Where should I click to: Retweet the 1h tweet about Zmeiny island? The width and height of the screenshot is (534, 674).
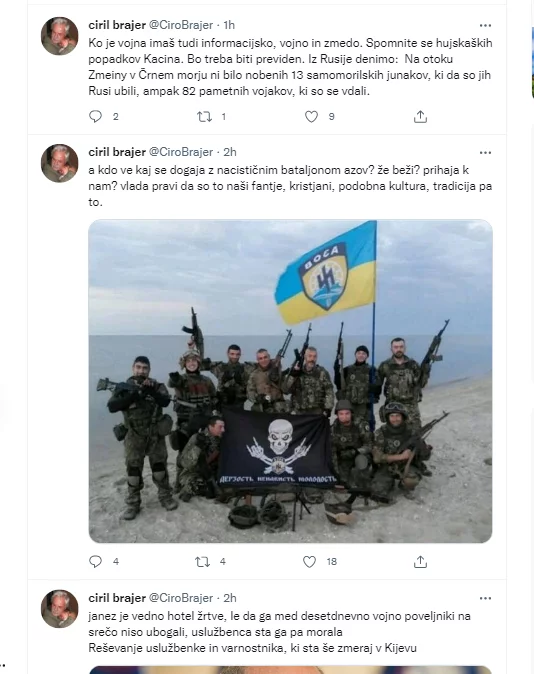click(204, 116)
